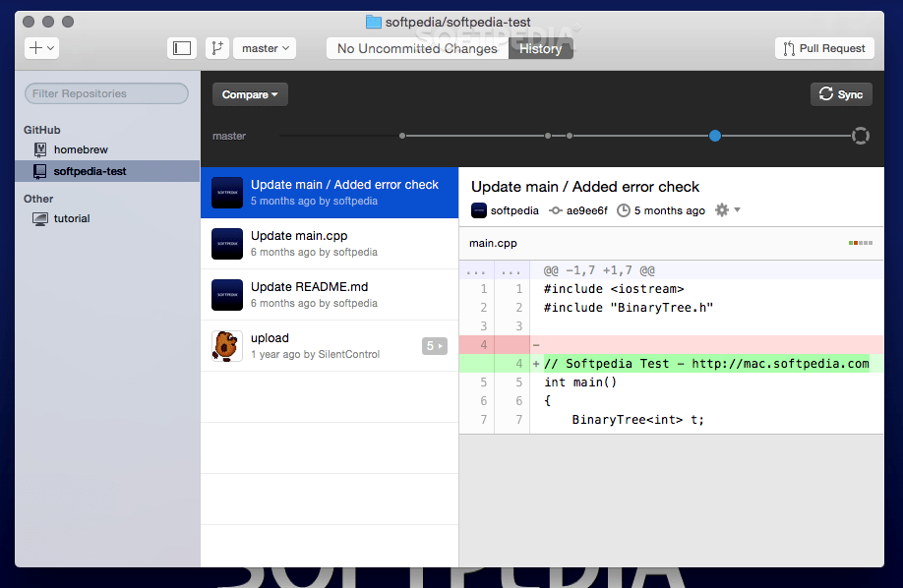
Task: Click the softpedia author avatar in commit details
Action: (479, 210)
